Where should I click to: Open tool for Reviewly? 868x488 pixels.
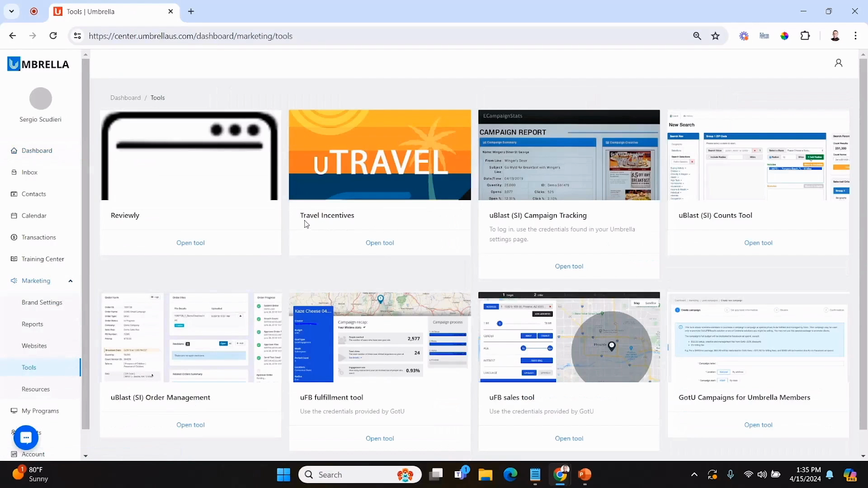tap(190, 243)
